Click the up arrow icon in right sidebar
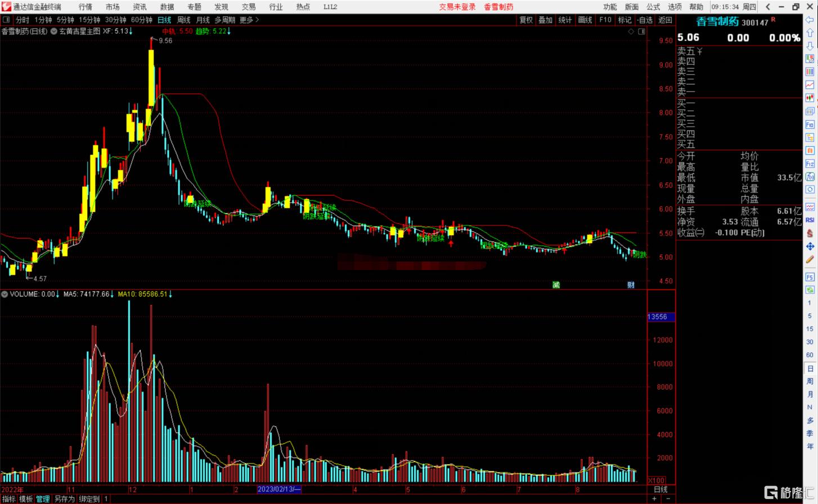 point(810,33)
